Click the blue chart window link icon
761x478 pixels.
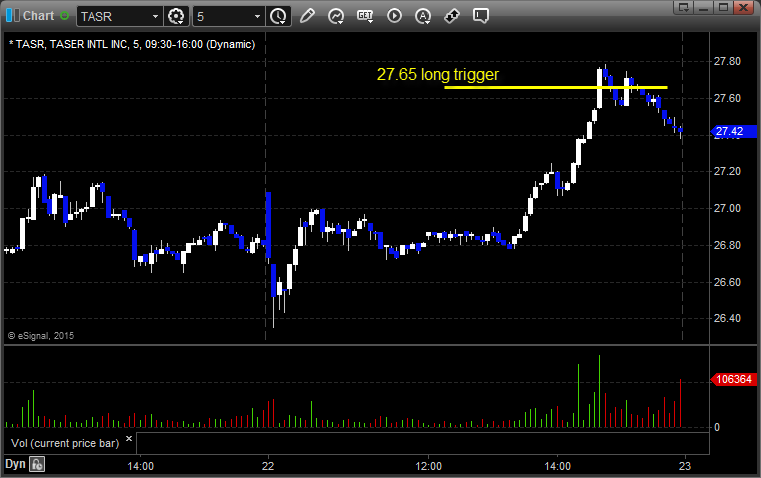[x=13, y=16]
